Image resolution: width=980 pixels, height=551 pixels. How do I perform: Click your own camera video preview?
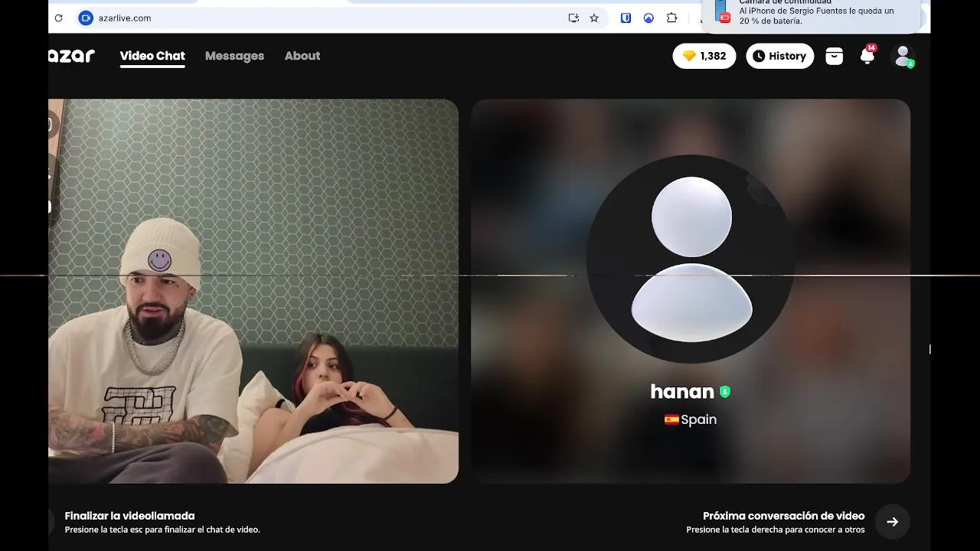(x=253, y=291)
